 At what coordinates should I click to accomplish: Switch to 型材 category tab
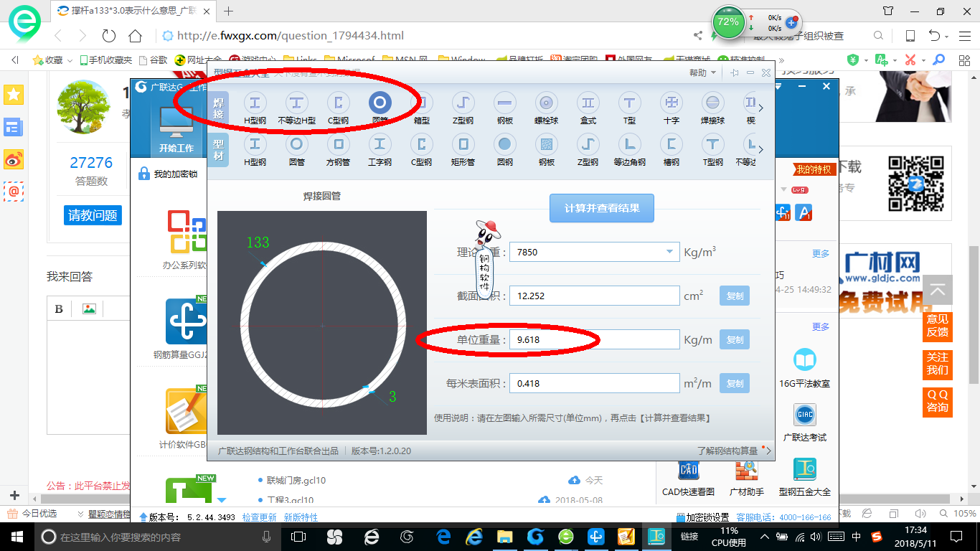click(x=219, y=150)
